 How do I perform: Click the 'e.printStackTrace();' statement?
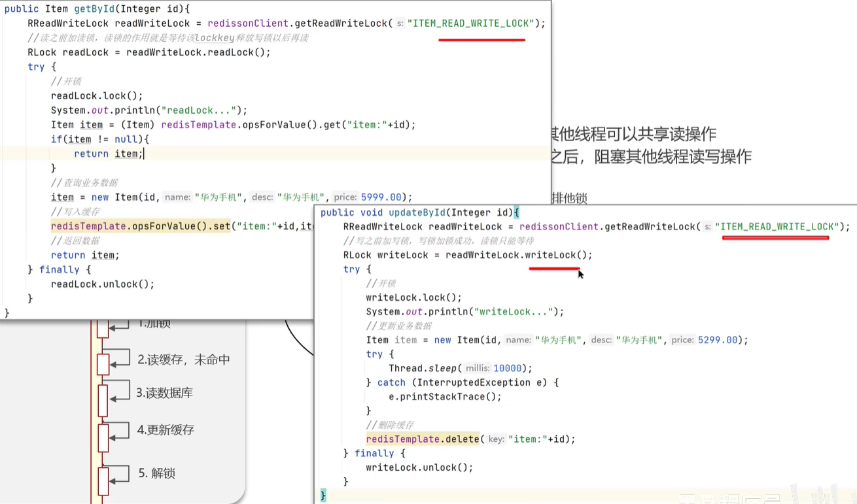pos(445,397)
